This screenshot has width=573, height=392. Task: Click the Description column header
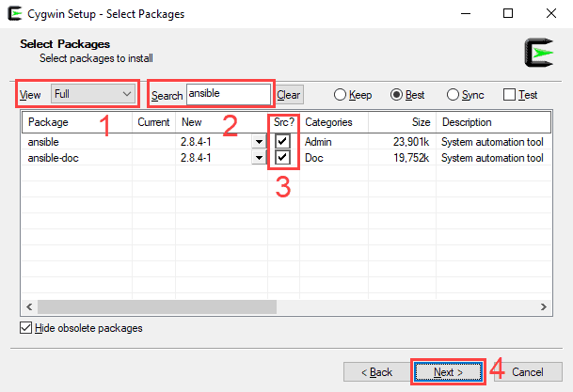[x=493, y=122]
